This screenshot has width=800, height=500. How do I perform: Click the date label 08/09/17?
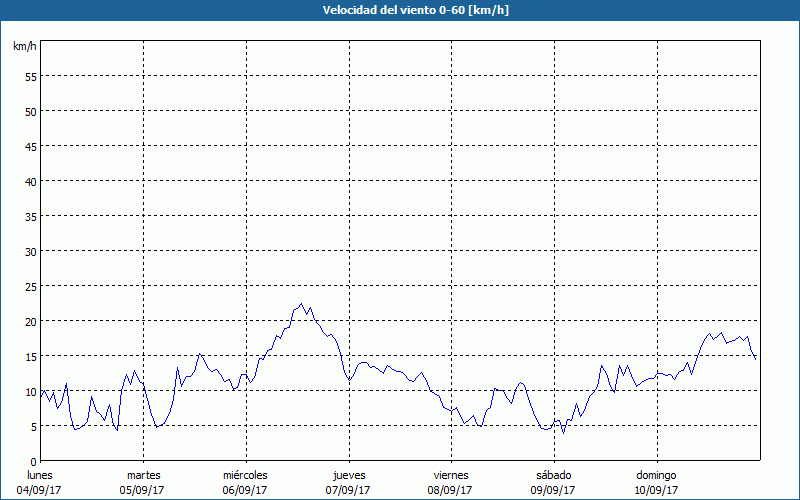tap(451, 489)
